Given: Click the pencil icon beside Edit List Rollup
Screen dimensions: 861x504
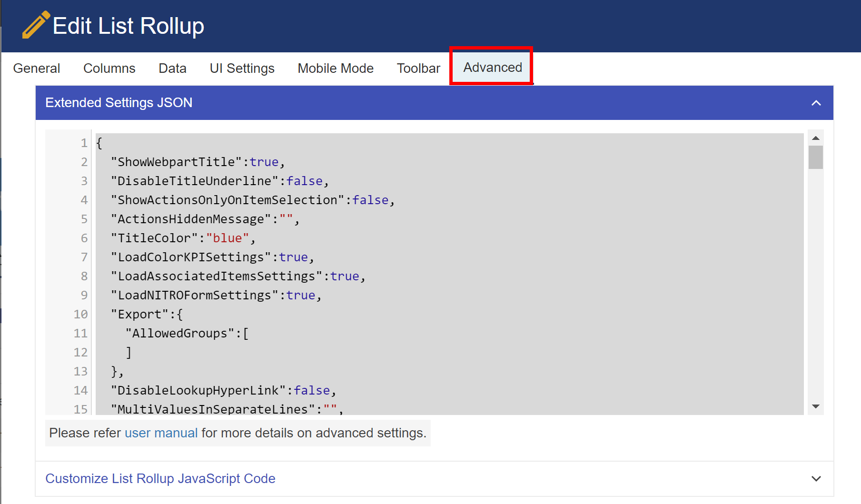Looking at the screenshot, I should tap(36, 25).
